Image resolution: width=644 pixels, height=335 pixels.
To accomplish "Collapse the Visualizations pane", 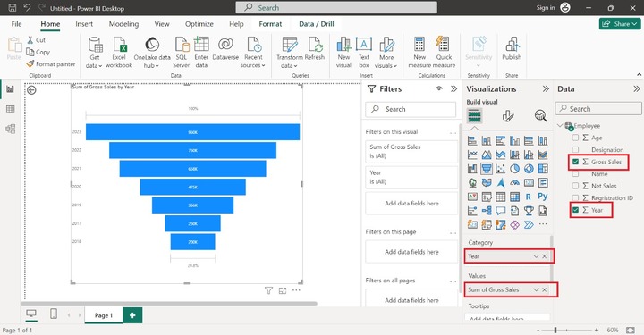I will (546, 89).
